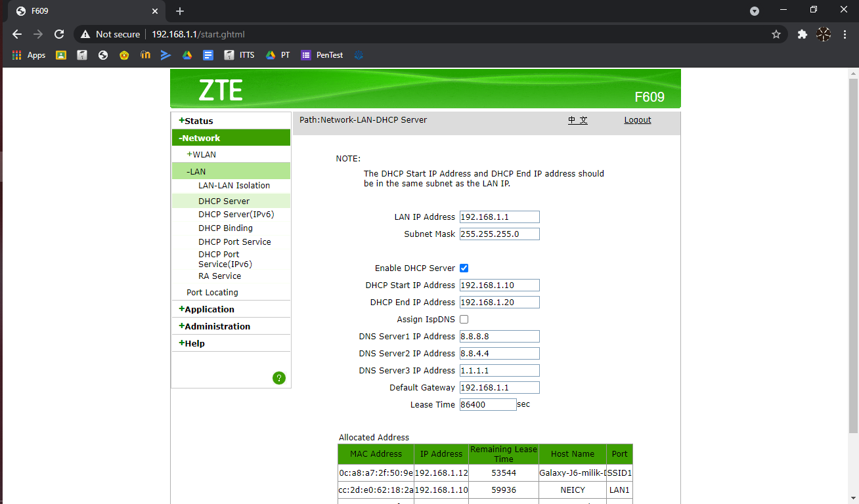This screenshot has height=504, width=859.
Task: Open the ITTS bookmark
Action: (239, 55)
